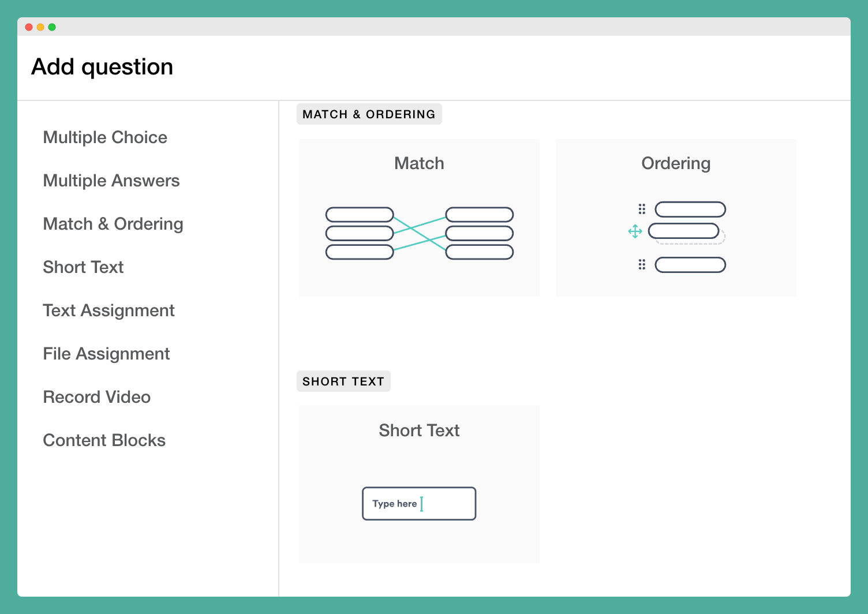Click the 'Type here' input illustration
Viewport: 868px width, 614px height.
click(x=419, y=504)
